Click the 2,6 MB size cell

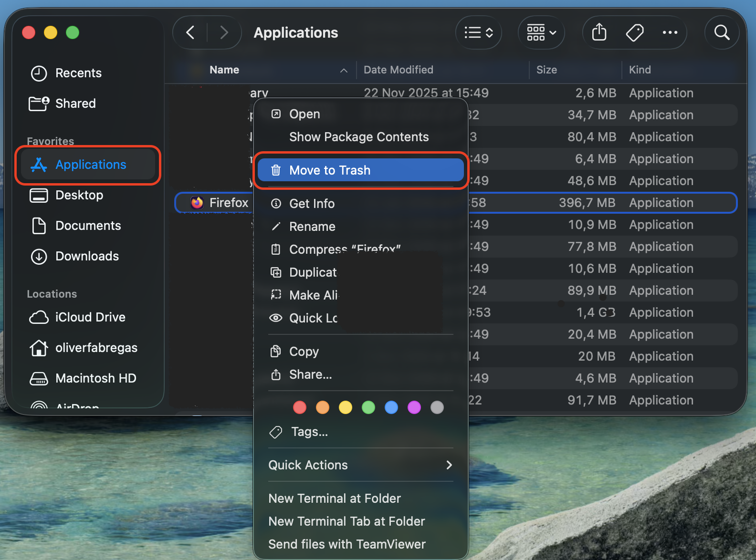[596, 93]
